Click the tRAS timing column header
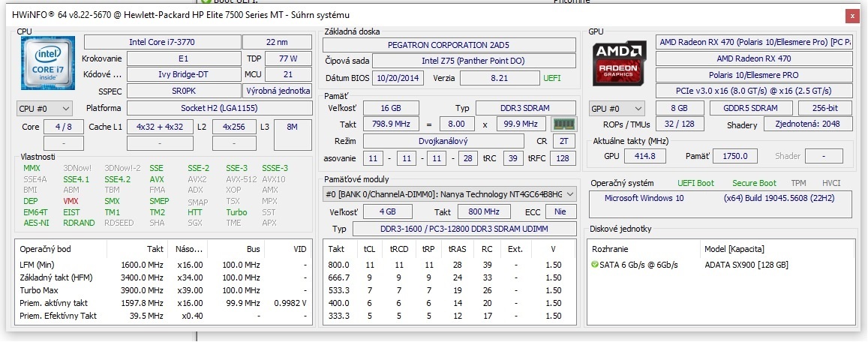Screen dimensions: 868x342 457,249
